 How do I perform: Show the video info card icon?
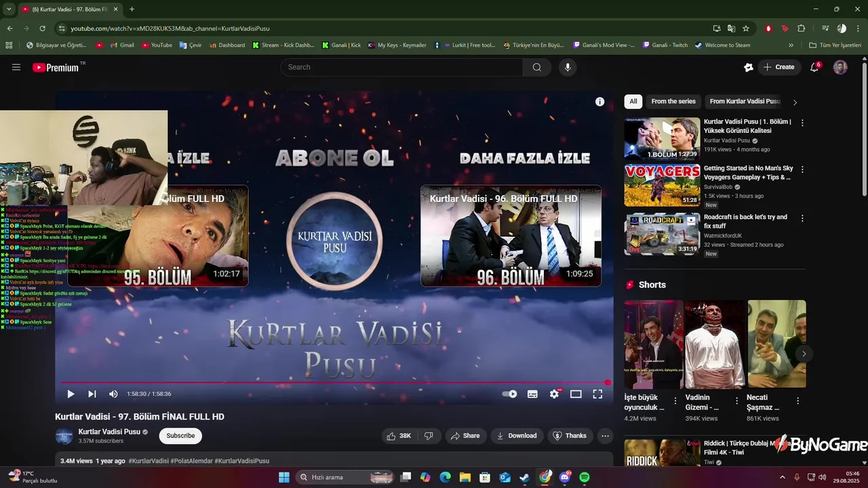599,102
